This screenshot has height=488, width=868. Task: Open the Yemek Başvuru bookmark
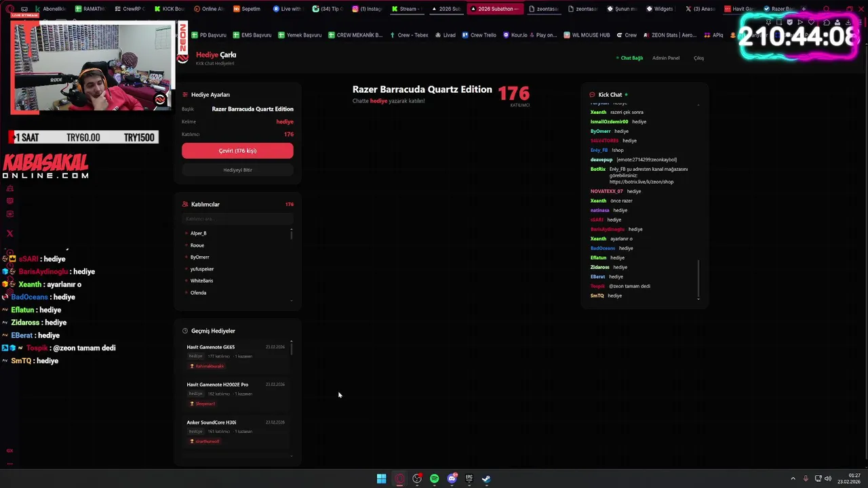point(300,35)
